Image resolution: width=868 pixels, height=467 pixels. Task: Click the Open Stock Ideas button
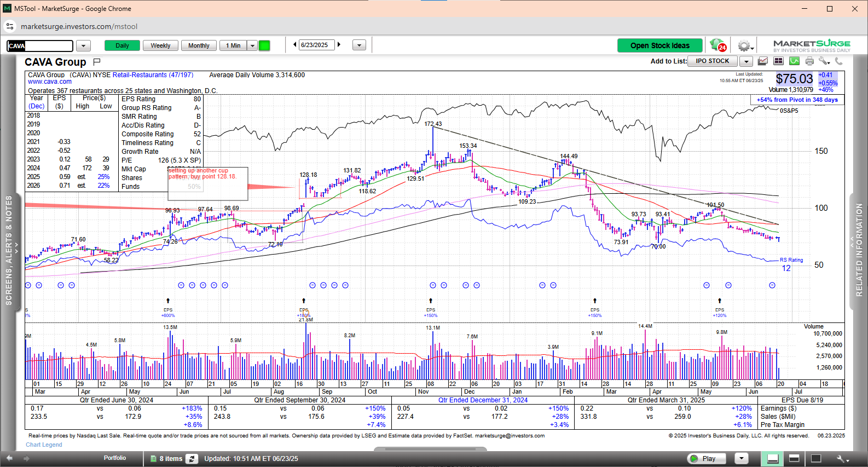point(660,45)
